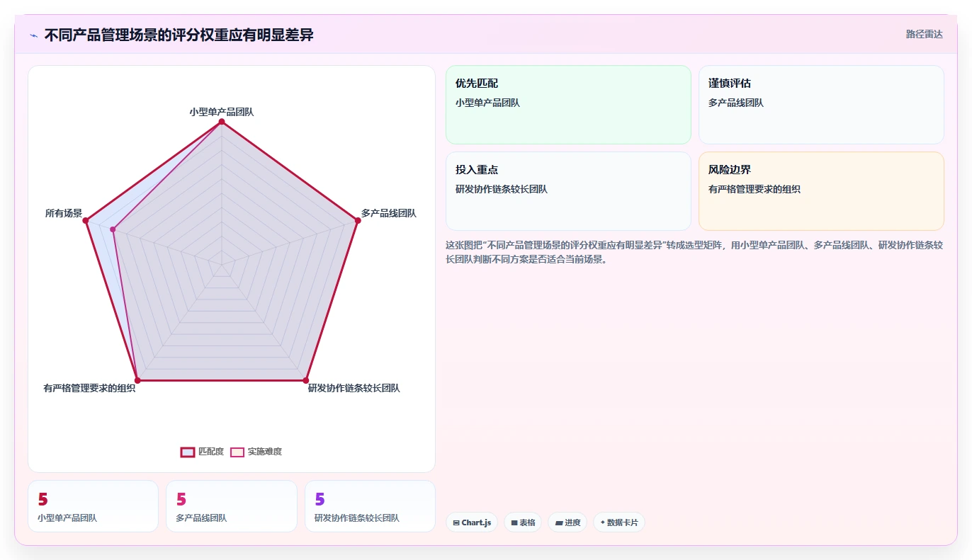Open the 风险边界 card
This screenshot has width=972, height=560.
click(x=821, y=191)
